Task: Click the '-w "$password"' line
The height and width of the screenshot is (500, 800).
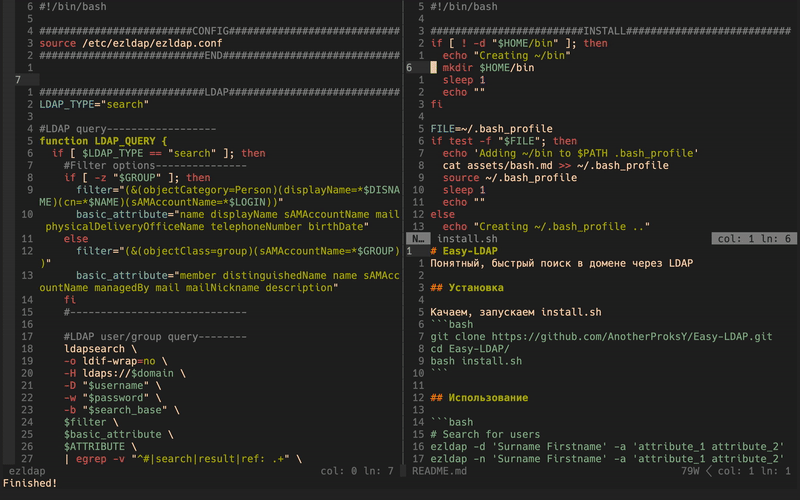Action: pyautogui.click(x=112, y=398)
